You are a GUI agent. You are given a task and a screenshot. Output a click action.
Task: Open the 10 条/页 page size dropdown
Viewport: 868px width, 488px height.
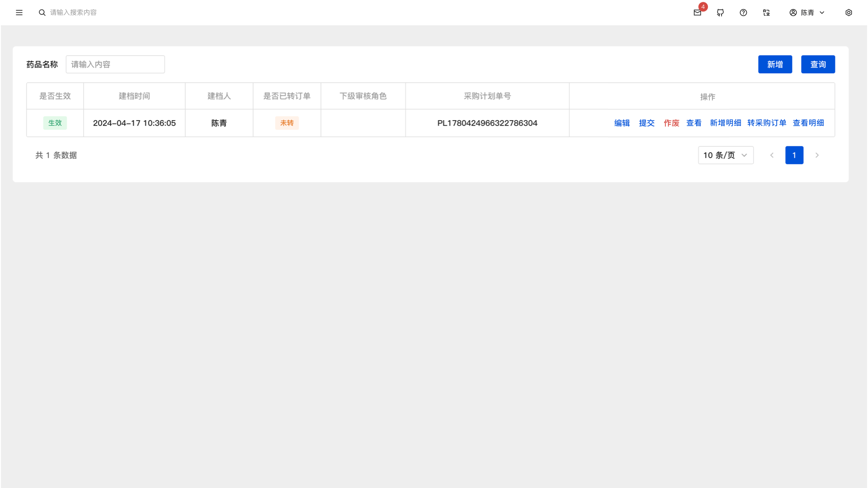pos(725,155)
